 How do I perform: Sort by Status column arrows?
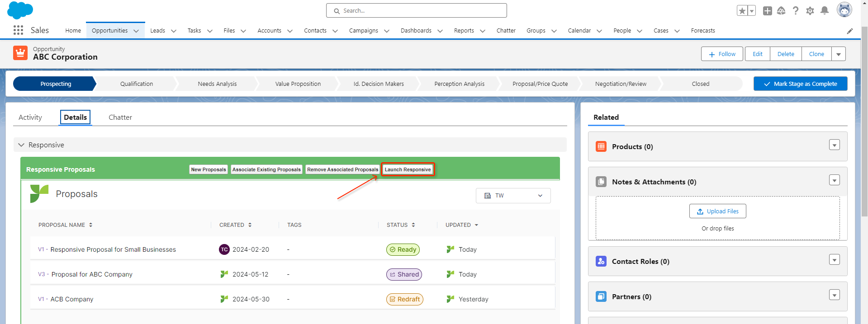pos(413,225)
